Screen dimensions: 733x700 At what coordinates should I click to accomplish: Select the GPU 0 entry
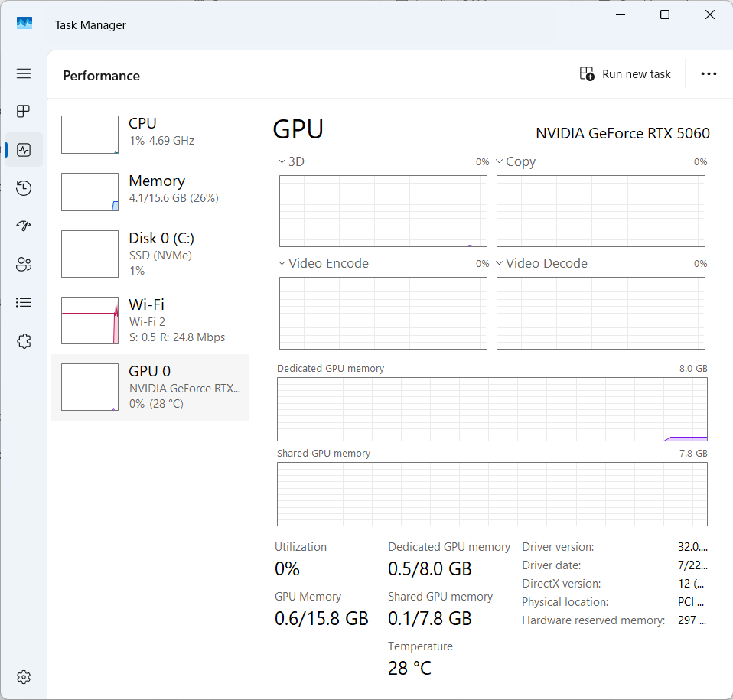(x=150, y=387)
